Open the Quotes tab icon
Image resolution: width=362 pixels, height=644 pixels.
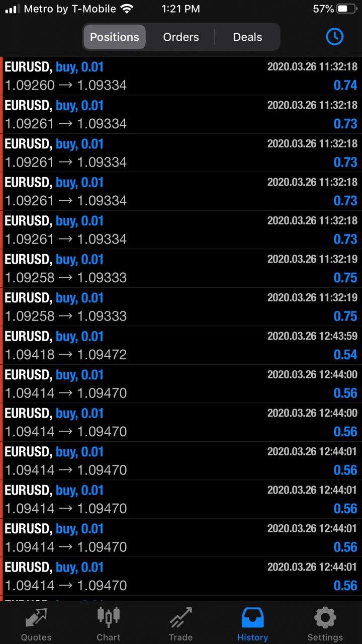(x=36, y=618)
